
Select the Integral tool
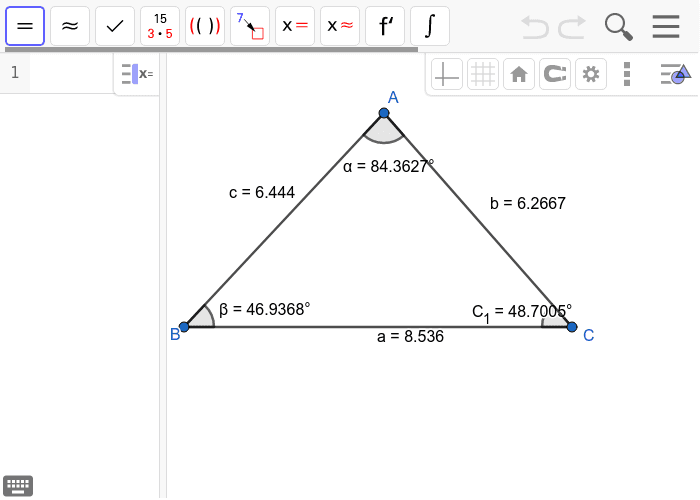(x=430, y=26)
